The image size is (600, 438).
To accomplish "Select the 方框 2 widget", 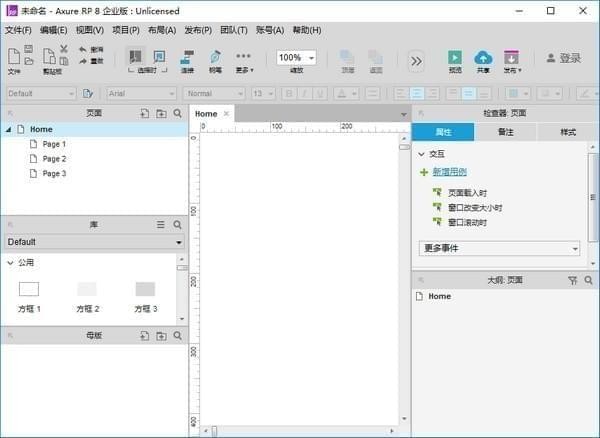I will 87,298.
